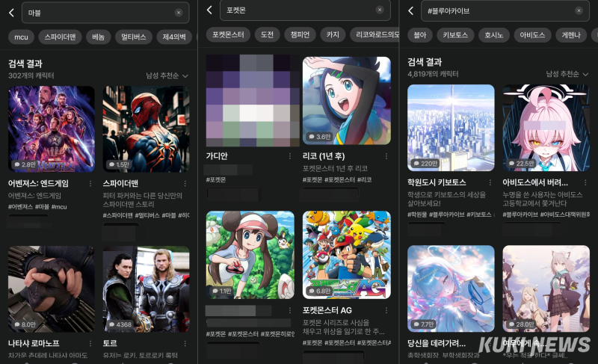Select the 아비도스 tag chip
This screenshot has width=598, height=364.
click(532, 35)
